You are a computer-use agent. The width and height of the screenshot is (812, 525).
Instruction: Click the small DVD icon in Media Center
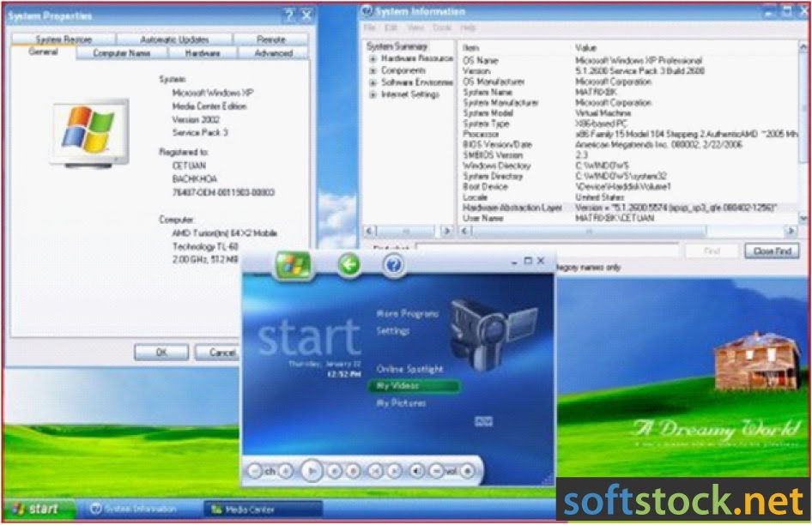coord(483,421)
